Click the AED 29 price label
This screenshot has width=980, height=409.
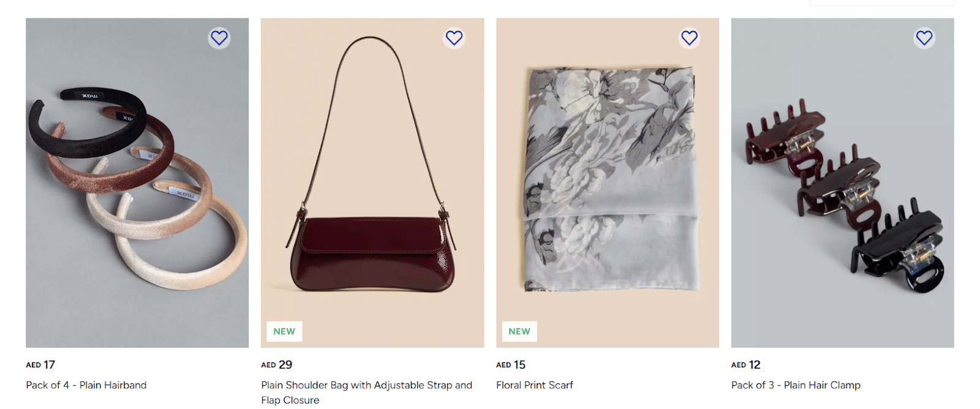click(x=277, y=365)
